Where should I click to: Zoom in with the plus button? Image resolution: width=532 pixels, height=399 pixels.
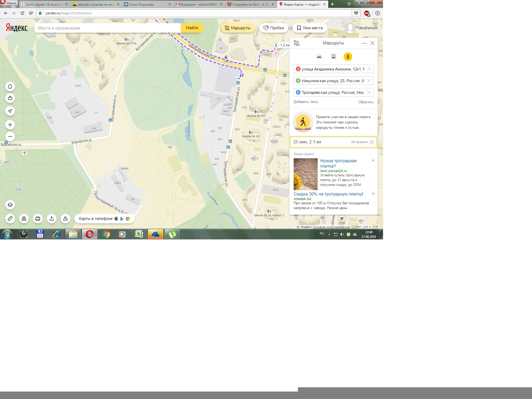click(x=10, y=125)
